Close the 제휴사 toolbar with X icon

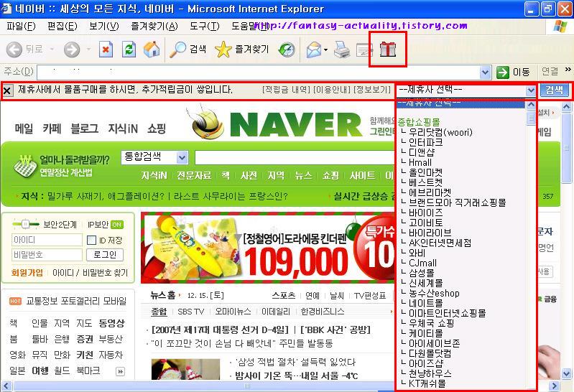point(7,90)
